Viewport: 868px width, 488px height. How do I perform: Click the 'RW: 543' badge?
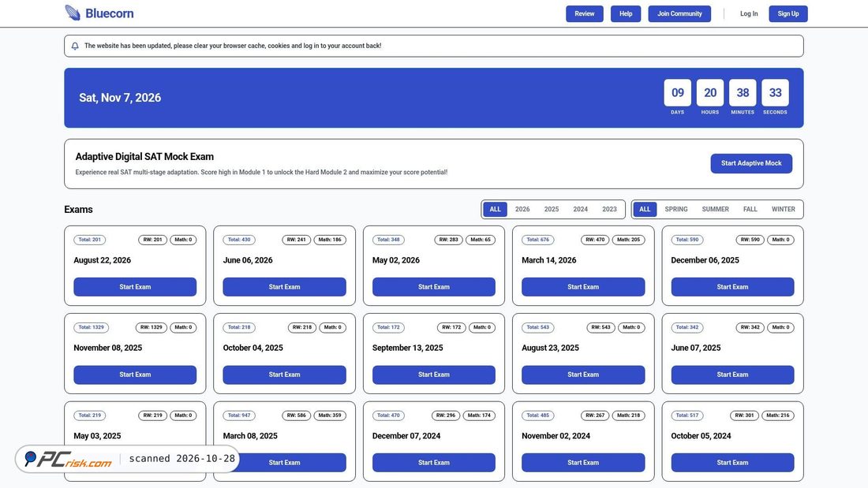[x=601, y=327]
